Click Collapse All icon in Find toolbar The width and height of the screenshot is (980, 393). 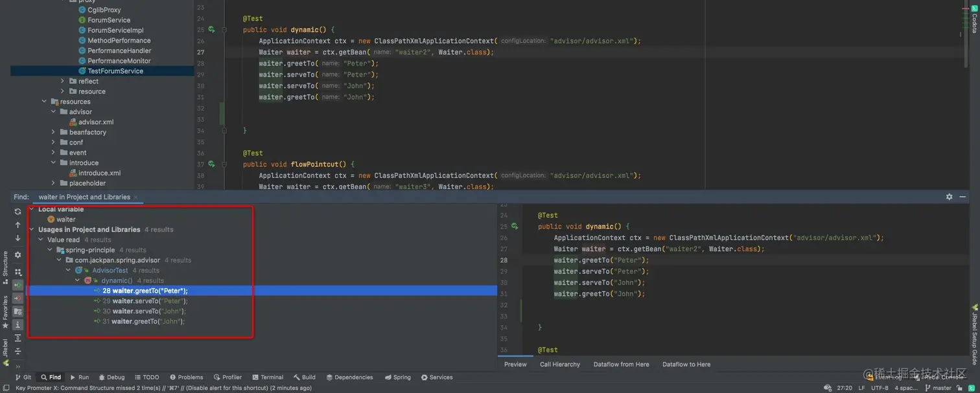(x=17, y=351)
